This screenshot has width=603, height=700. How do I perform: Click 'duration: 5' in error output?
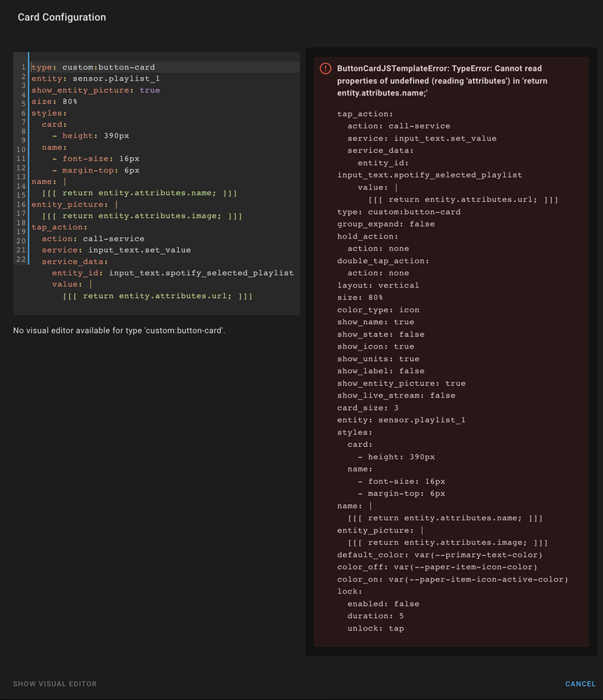pos(375,616)
